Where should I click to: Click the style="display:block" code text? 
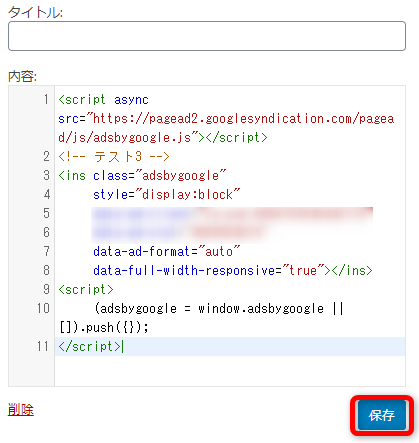point(166,194)
